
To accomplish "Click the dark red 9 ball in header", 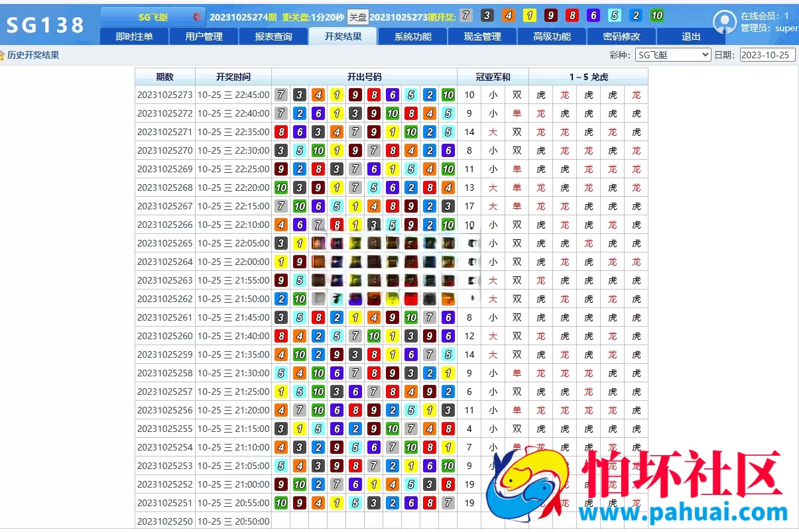I will click(x=551, y=16).
